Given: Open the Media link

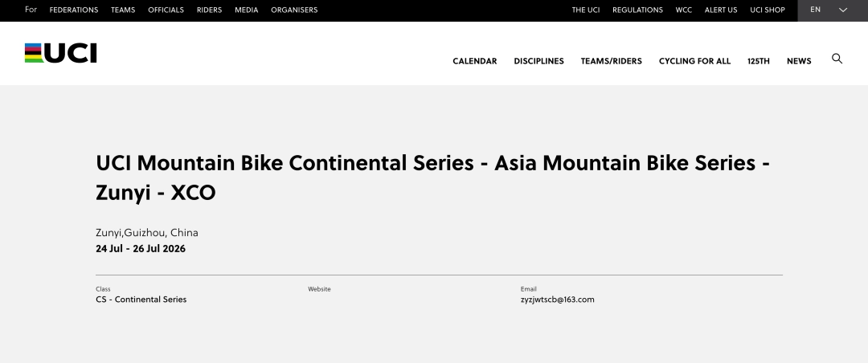Looking at the screenshot, I should tap(247, 10).
